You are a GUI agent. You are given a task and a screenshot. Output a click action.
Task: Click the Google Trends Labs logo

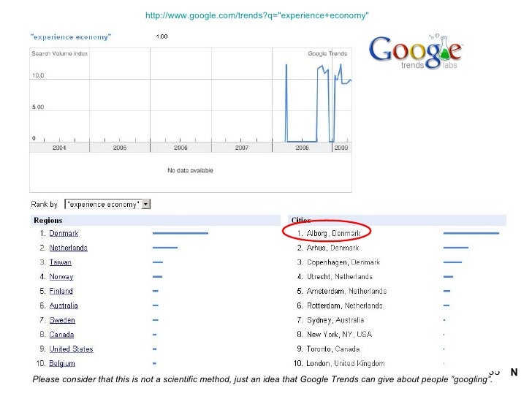415,52
